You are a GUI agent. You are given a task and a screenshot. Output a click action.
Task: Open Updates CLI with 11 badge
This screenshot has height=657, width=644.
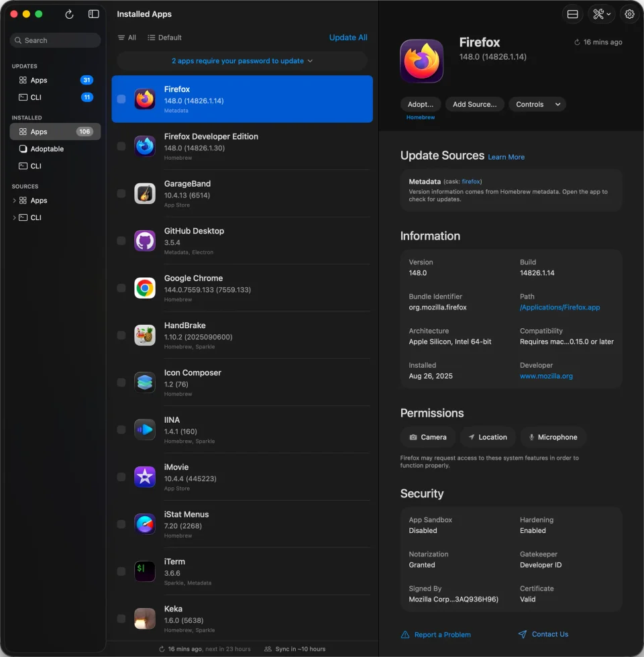tap(55, 97)
